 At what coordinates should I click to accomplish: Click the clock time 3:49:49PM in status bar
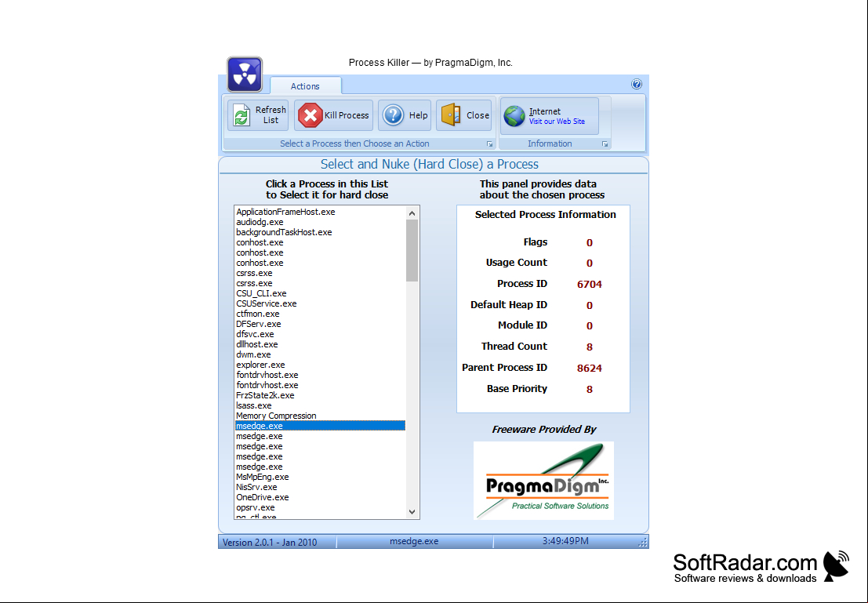[x=565, y=541]
